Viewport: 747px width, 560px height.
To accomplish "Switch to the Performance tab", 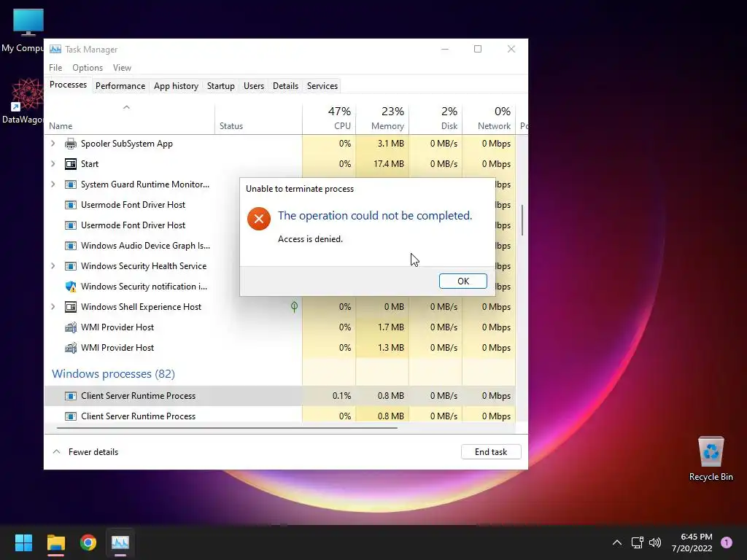I will coord(120,86).
